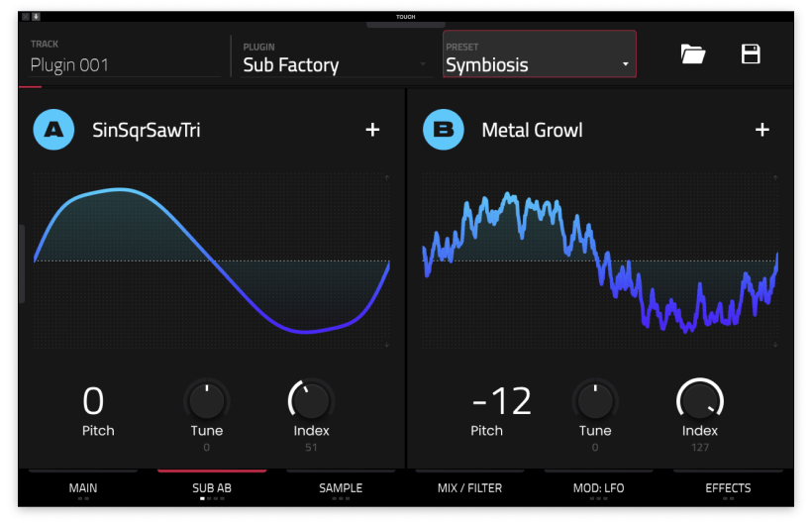Click the oscillator A Pitch value 0
Viewport: 812px width, 523px height.
[93, 401]
